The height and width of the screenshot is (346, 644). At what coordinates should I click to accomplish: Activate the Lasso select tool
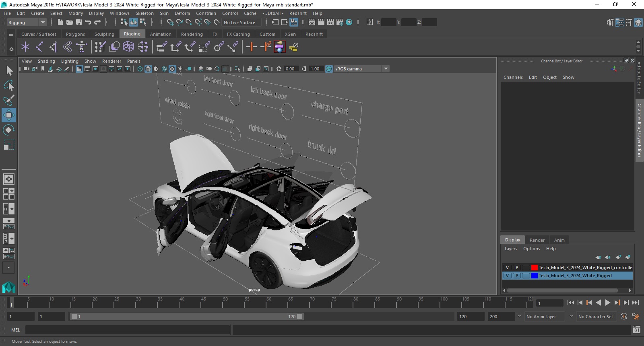(9, 85)
